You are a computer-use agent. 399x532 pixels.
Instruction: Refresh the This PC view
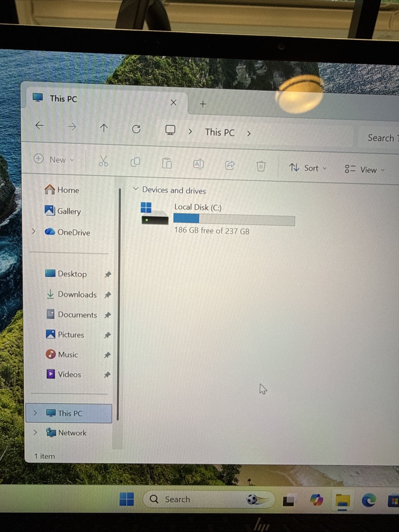(x=136, y=129)
